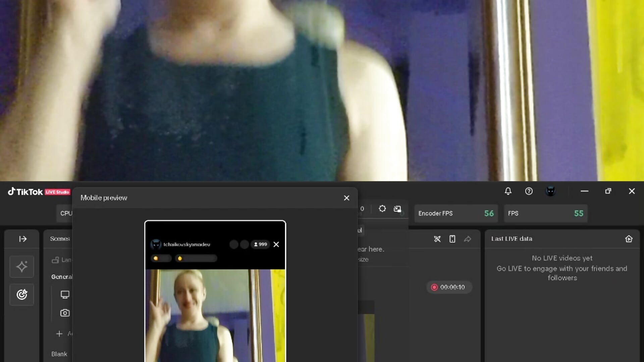Restore the TikTok LIVE Studio window size

pyautogui.click(x=608, y=191)
